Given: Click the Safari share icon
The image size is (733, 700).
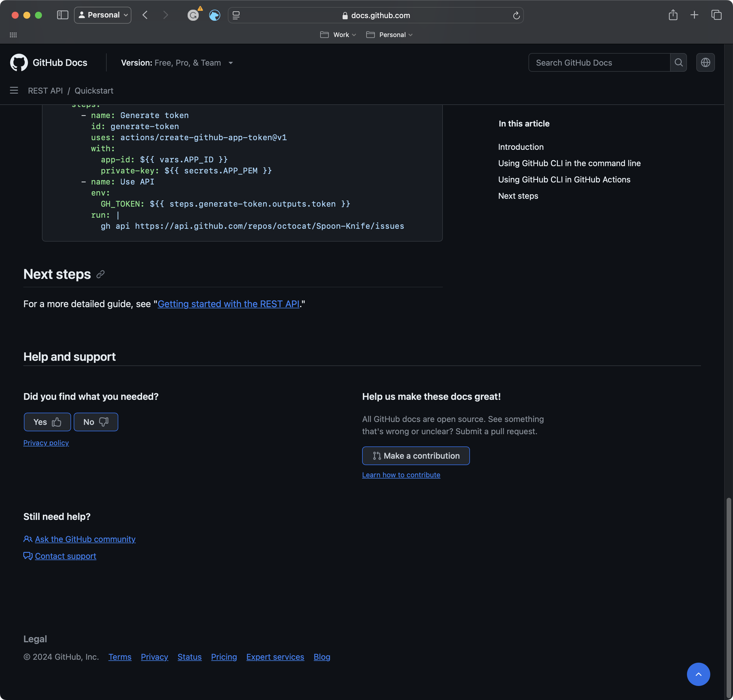Looking at the screenshot, I should tap(673, 15).
